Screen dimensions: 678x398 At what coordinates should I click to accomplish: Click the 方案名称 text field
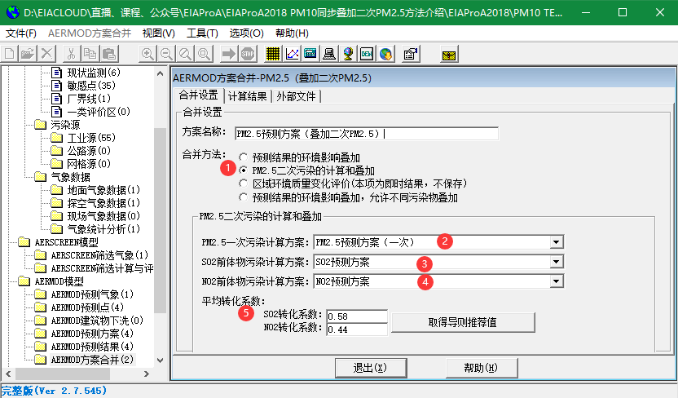367,133
